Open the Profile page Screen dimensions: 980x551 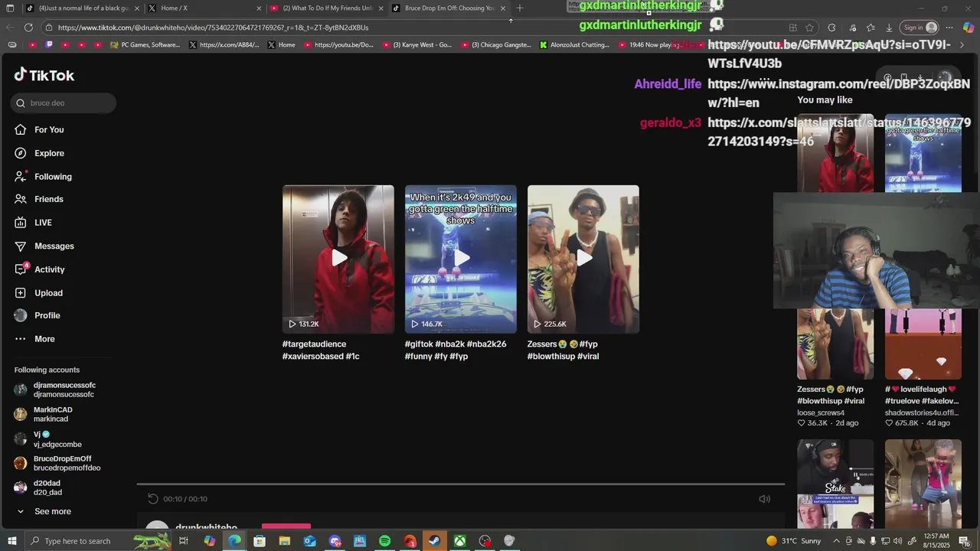[47, 315]
